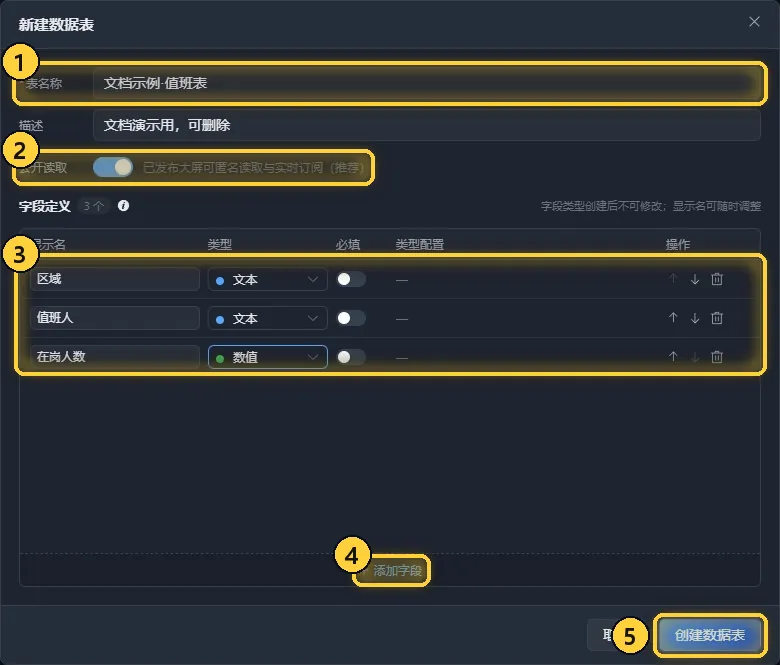Edit the 区域 display name field
This screenshot has height=665, width=780.
pyautogui.click(x=114, y=279)
